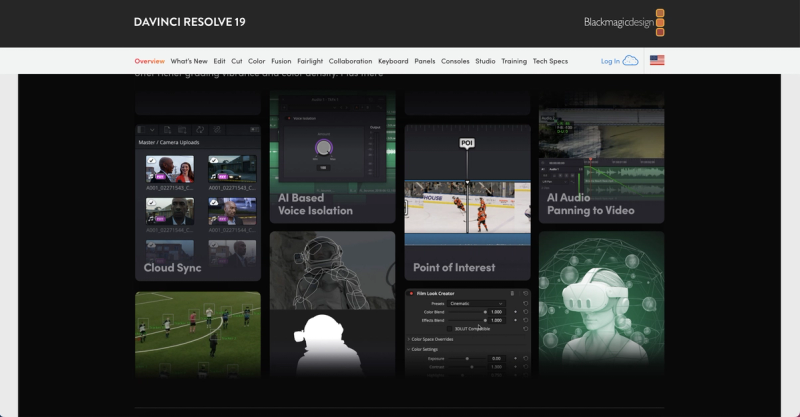Open the Panels tab
Viewport: 800px width, 417px height.
click(424, 61)
